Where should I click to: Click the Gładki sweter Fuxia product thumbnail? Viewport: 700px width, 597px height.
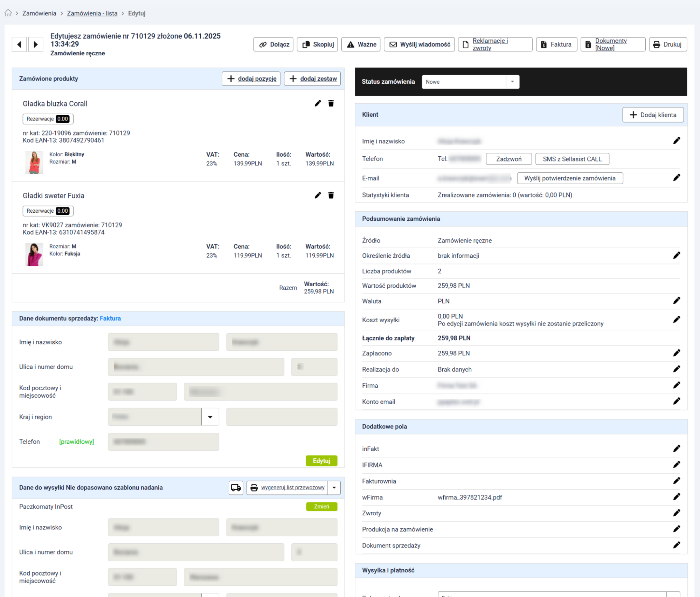click(x=34, y=254)
